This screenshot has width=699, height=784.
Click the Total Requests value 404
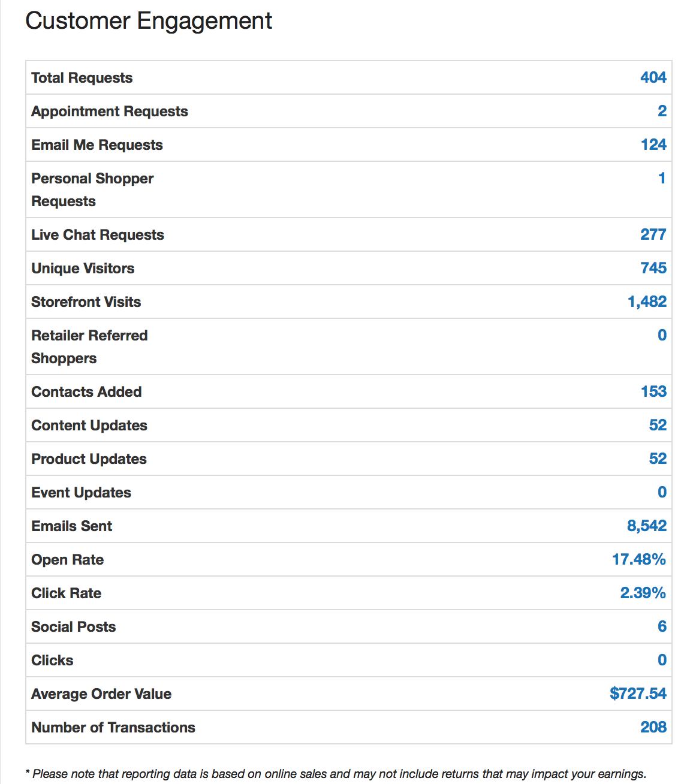click(653, 77)
